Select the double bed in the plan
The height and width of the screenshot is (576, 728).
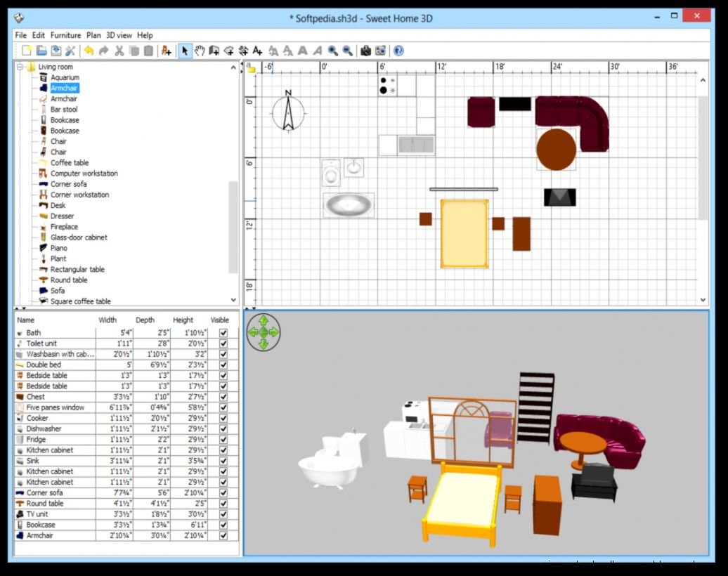point(464,234)
